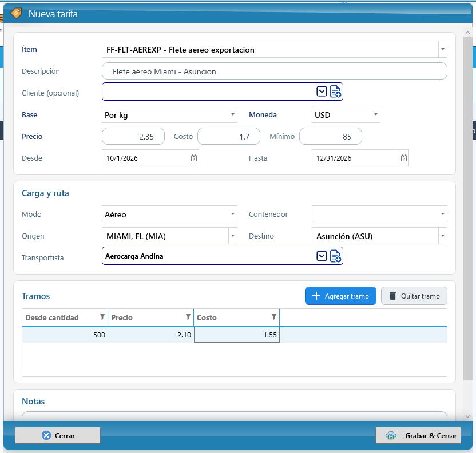Click the Quitar tramo button
Viewport: 476px width, 453px height.
(x=414, y=296)
